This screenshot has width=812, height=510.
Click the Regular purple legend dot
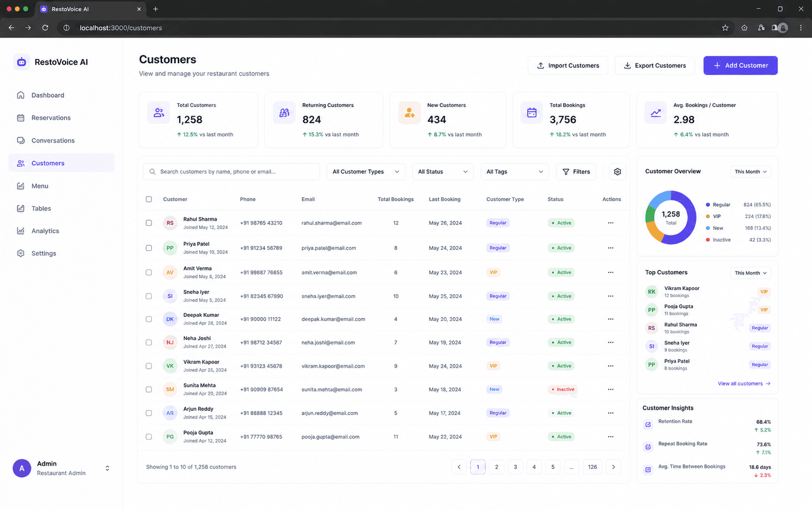(x=708, y=205)
